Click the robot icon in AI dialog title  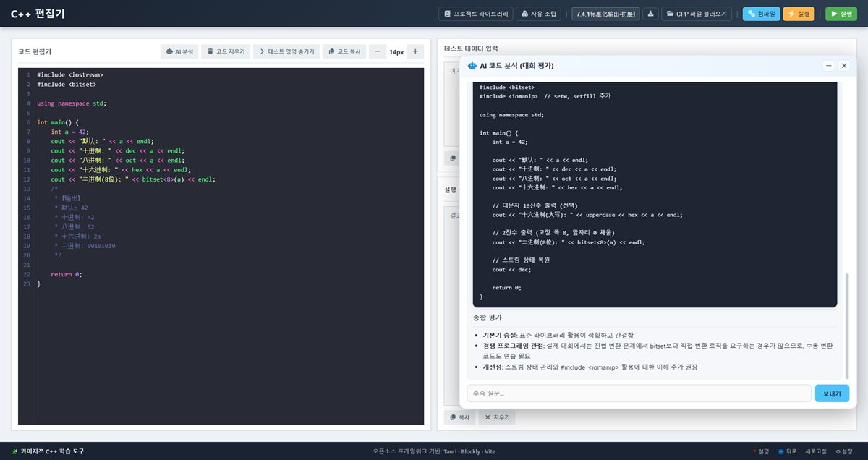pos(472,66)
